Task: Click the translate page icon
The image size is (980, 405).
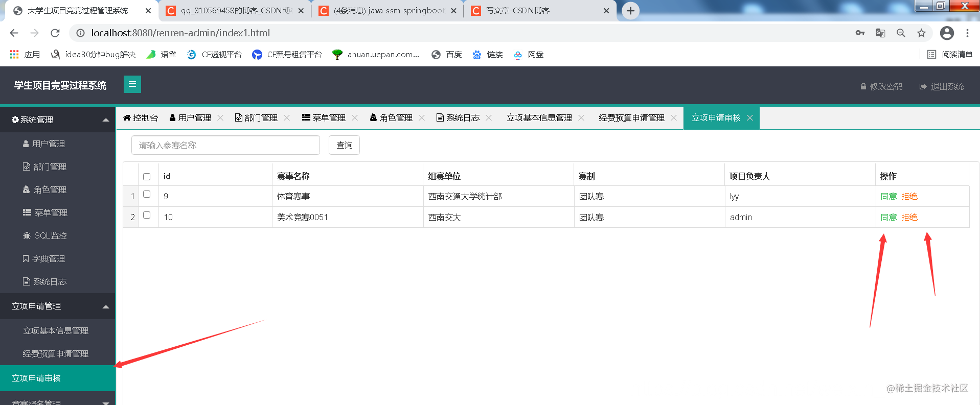Action: tap(880, 33)
